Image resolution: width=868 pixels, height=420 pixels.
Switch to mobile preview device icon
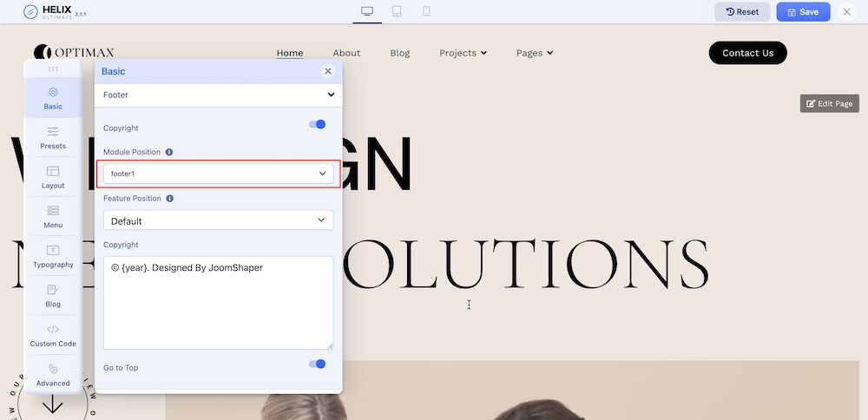(x=426, y=11)
